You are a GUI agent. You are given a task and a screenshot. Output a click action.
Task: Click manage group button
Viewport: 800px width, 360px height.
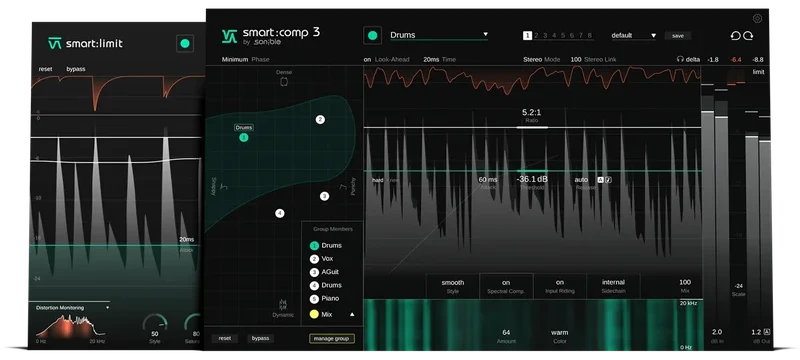click(x=332, y=338)
